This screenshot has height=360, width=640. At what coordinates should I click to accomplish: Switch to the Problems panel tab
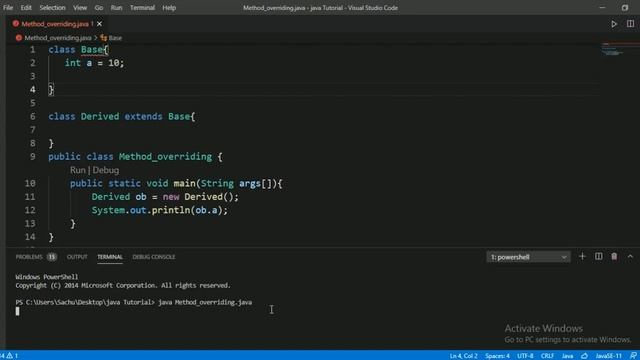[x=29, y=257]
